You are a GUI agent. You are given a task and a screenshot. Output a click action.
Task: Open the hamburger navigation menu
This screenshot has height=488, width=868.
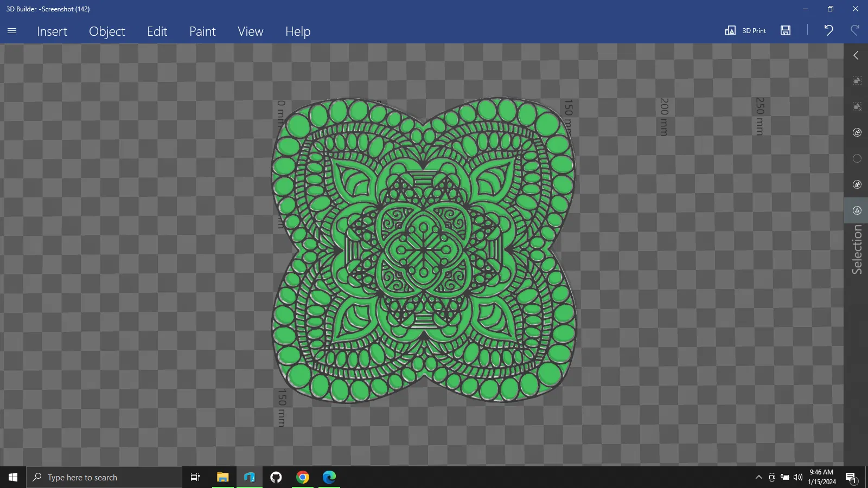(x=12, y=31)
